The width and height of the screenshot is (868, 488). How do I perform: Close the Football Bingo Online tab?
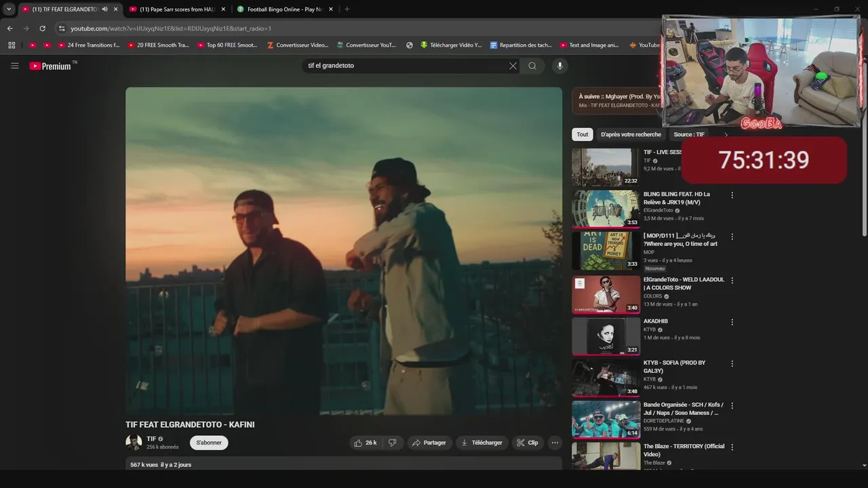pyautogui.click(x=331, y=9)
